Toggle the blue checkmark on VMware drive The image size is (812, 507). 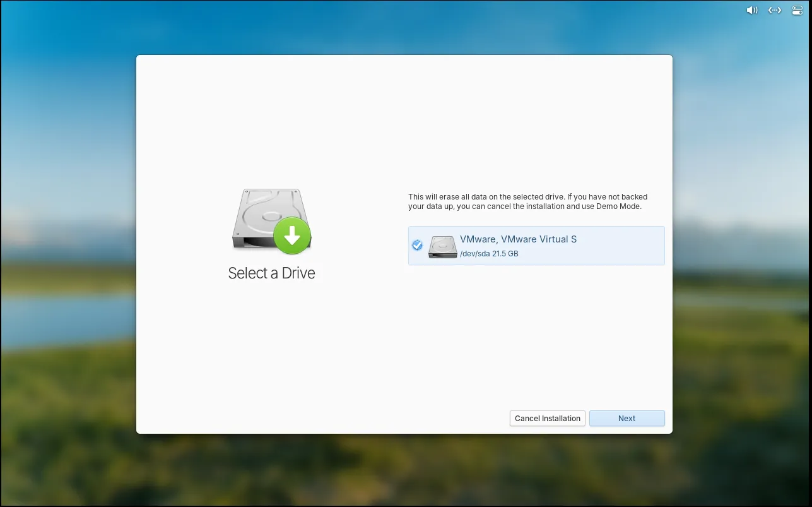(417, 246)
